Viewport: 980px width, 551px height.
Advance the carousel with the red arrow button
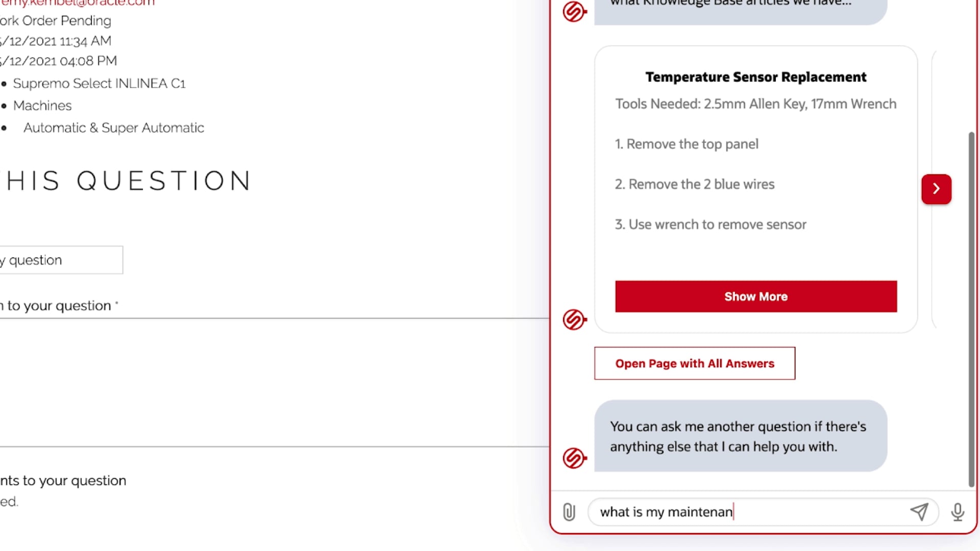pyautogui.click(x=936, y=189)
